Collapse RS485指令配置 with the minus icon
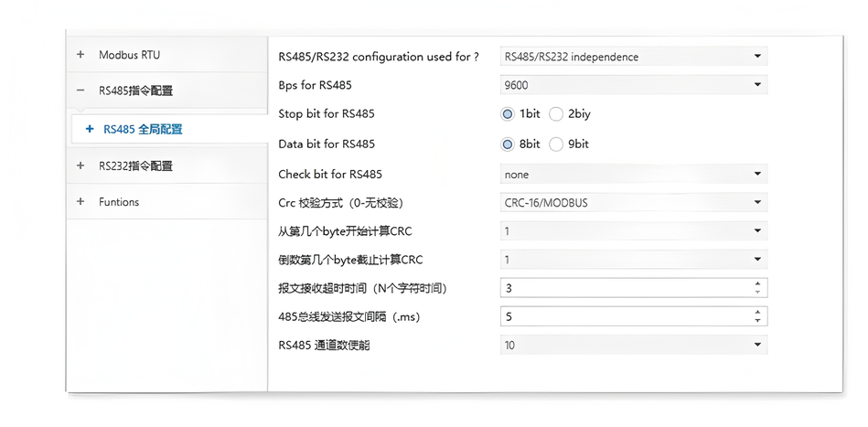The image size is (868, 427). click(80, 91)
